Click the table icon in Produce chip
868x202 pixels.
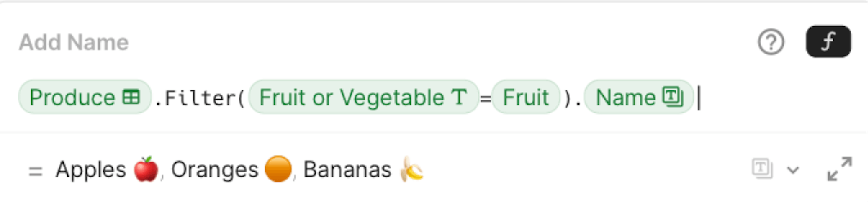131,97
